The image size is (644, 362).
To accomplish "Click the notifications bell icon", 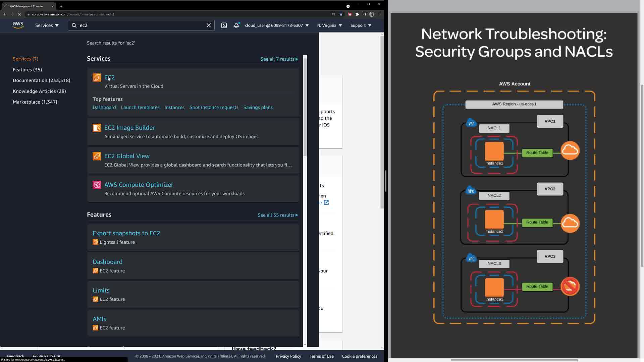I will pos(236,25).
